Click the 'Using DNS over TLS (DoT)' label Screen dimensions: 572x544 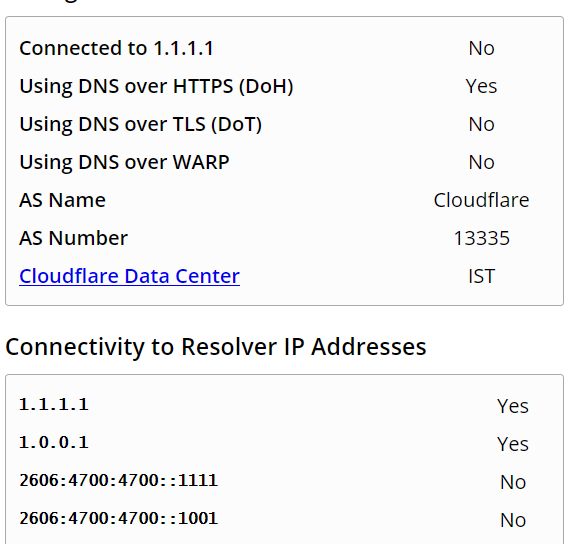pos(140,124)
